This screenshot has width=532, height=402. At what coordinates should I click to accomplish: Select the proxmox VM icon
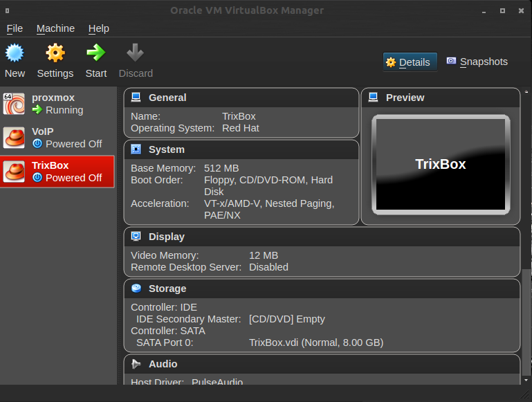pyautogui.click(x=14, y=104)
